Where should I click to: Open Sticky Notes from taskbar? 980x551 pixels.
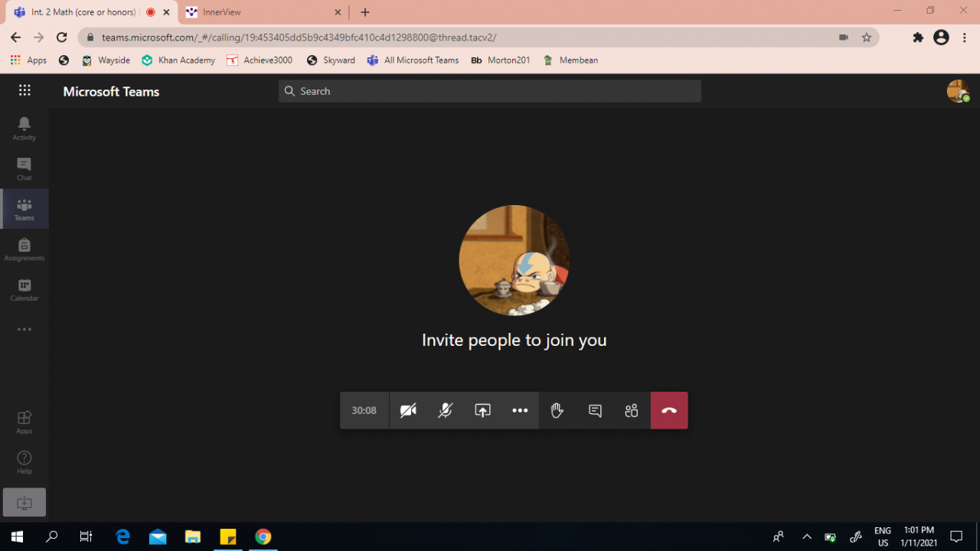(x=228, y=536)
